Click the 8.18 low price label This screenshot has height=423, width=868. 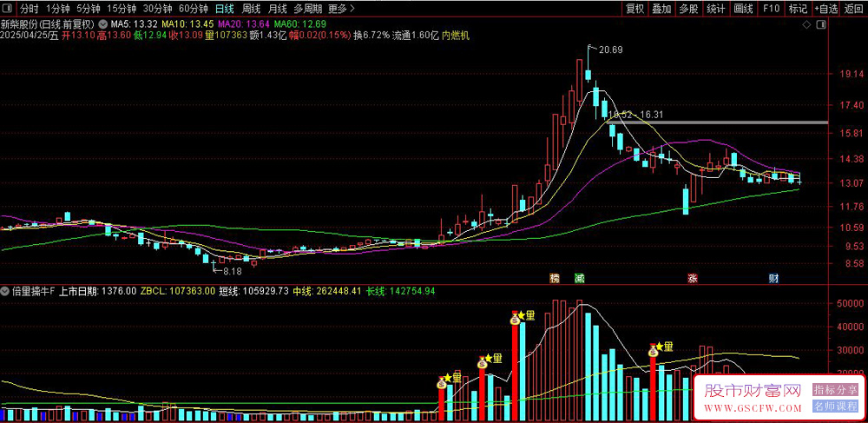233,271
